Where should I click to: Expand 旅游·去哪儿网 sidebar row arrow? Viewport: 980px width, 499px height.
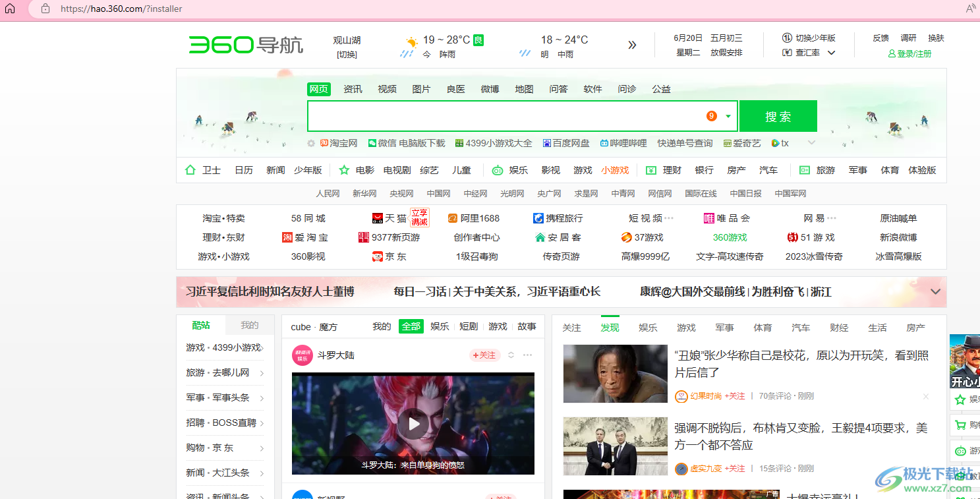pos(262,373)
